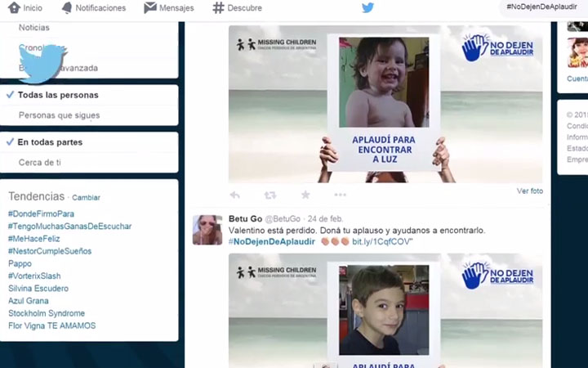Focus the search field showing #NoDejenDeAplaudir
Viewport: 588px width, 368px height.
[544, 7]
